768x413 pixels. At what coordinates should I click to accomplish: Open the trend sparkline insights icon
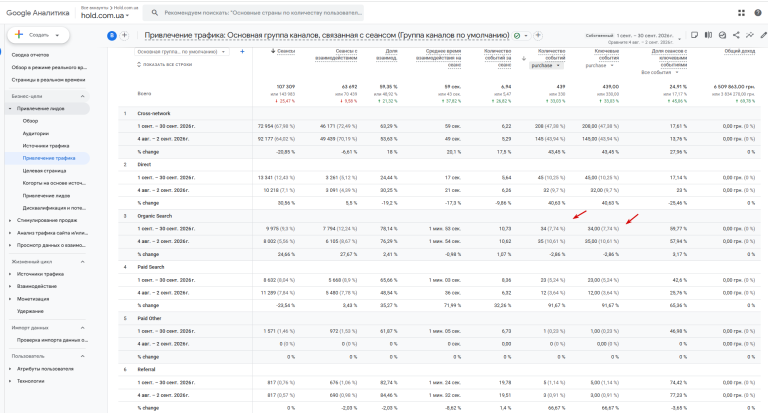pos(750,35)
